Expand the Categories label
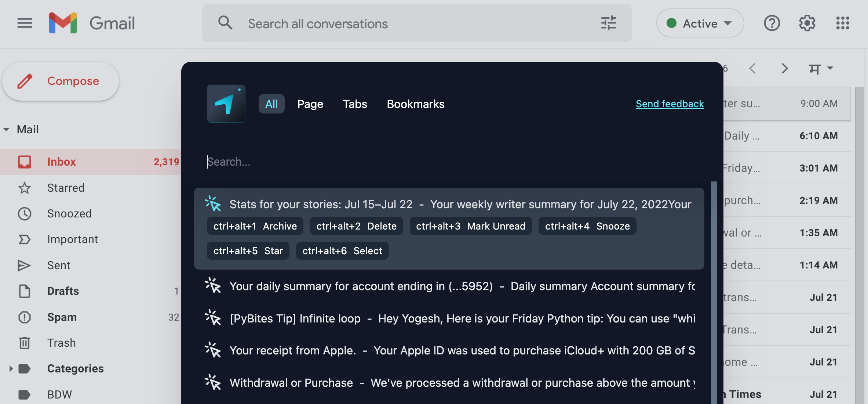The height and width of the screenshot is (404, 868). coord(11,369)
